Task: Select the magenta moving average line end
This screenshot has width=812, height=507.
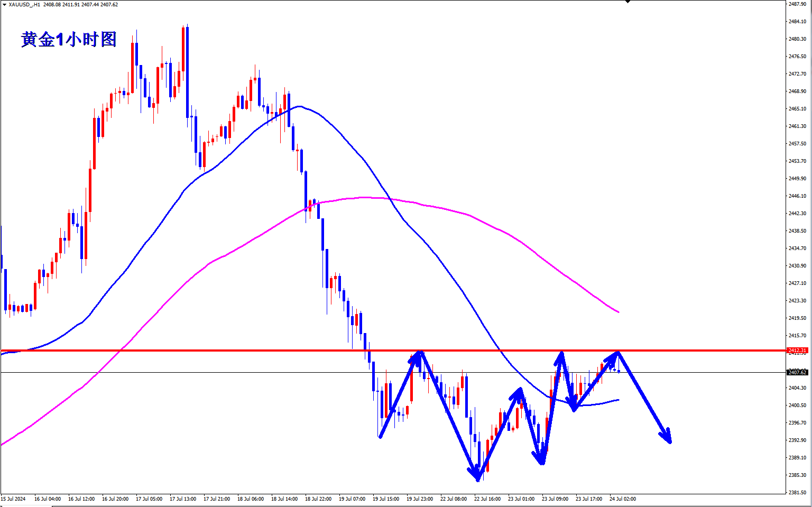Action: [618, 311]
